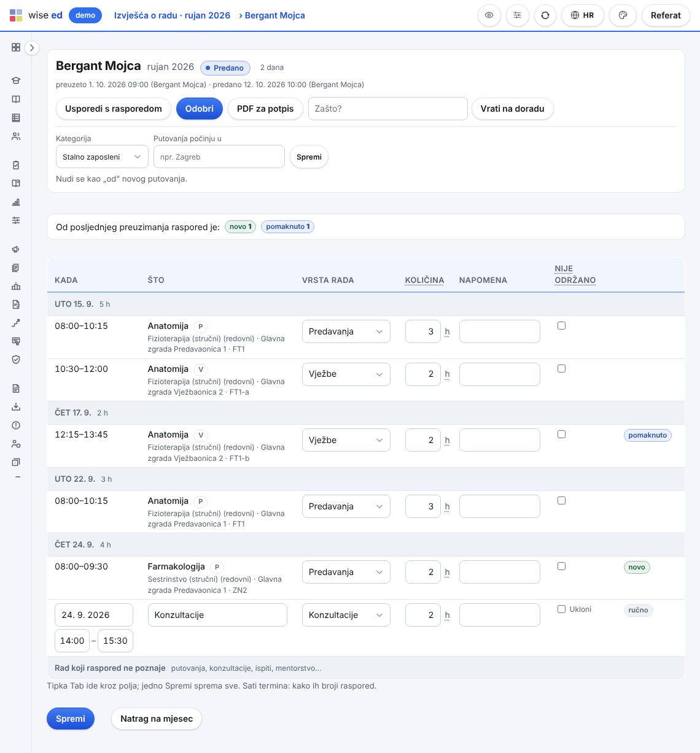Click the Bergant Mojca breadcrumb link

pos(275,15)
